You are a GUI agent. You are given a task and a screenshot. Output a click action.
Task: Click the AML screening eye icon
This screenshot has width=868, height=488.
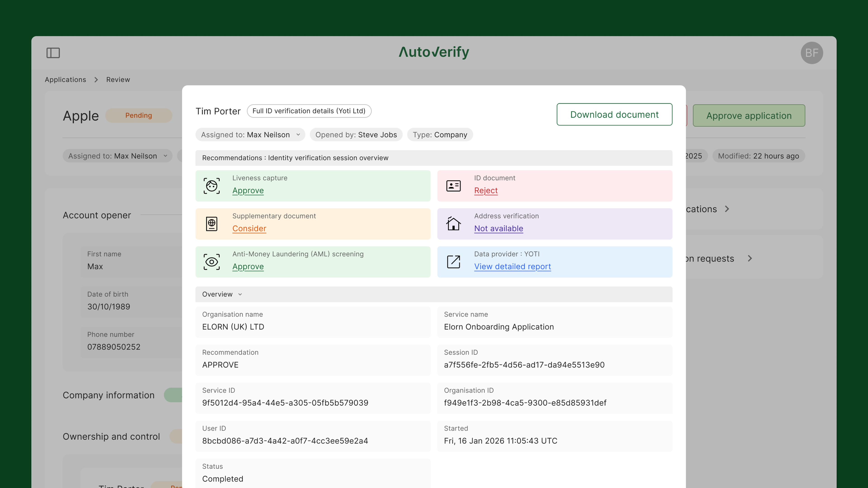click(x=212, y=262)
